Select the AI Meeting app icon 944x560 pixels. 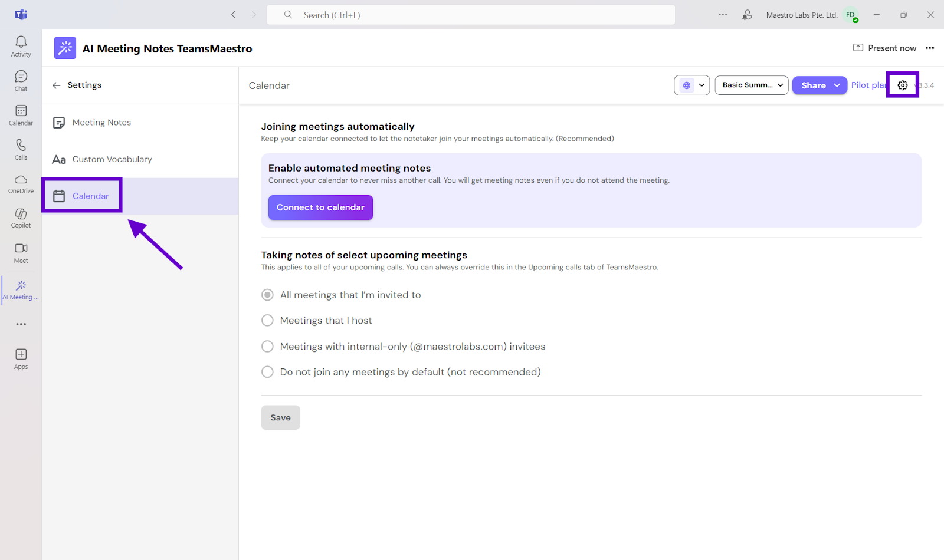tap(21, 289)
